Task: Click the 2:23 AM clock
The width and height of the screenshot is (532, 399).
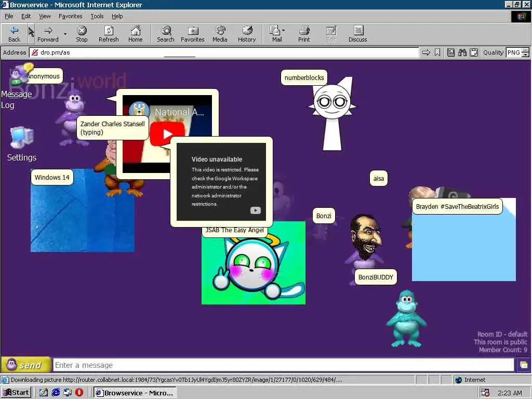Action: pos(510,393)
